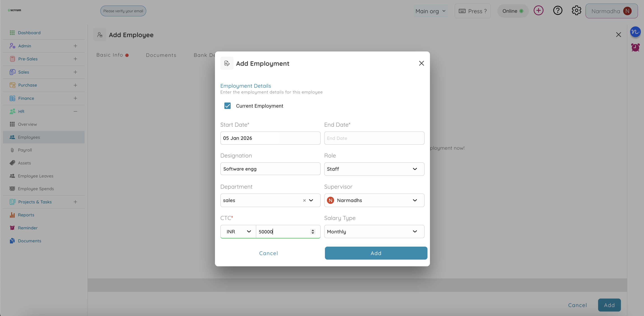Screen dimensions: 644x316
Task: Open the settings gear icon
Action: pyautogui.click(x=577, y=11)
